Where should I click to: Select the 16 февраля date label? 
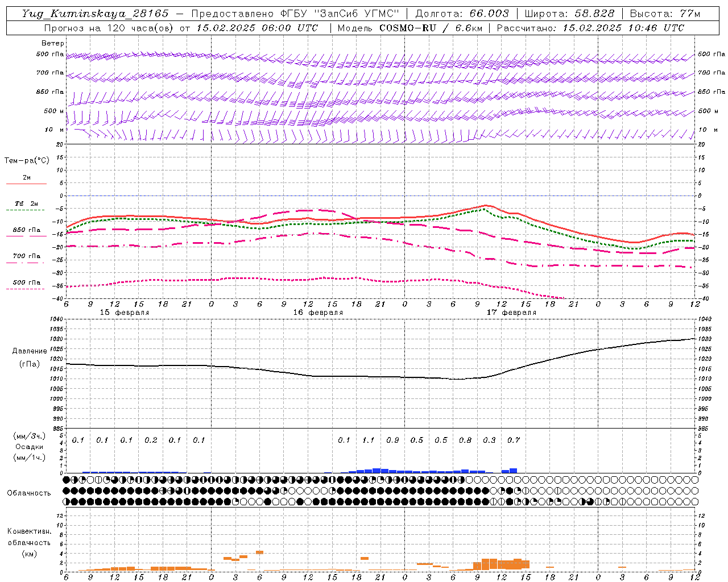coord(318,313)
